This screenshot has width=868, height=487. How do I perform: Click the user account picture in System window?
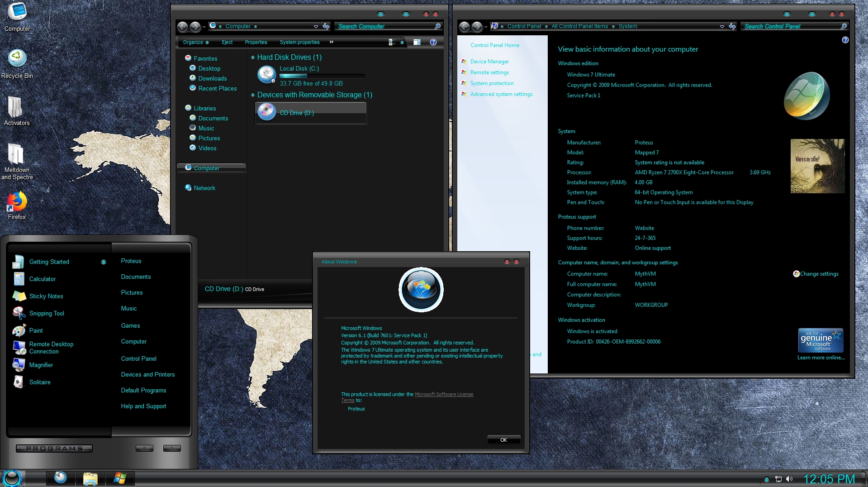(x=817, y=166)
